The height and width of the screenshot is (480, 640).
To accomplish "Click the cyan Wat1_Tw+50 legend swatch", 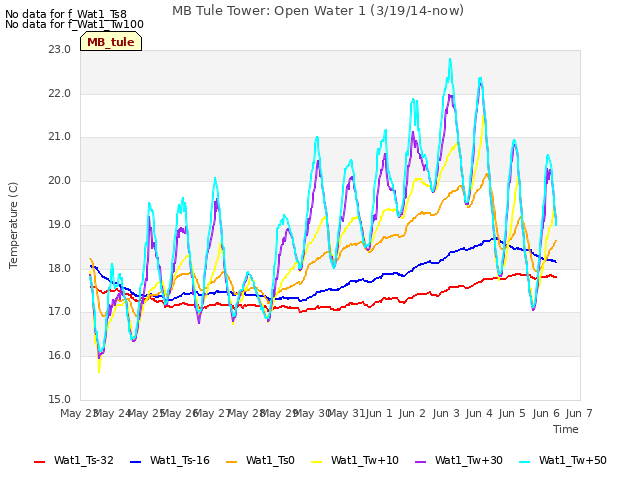I will tap(524, 462).
